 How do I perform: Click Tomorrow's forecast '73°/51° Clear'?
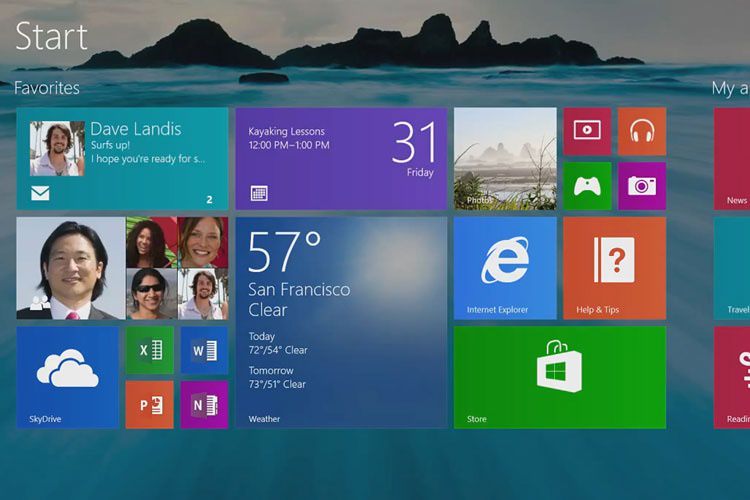pos(277,384)
